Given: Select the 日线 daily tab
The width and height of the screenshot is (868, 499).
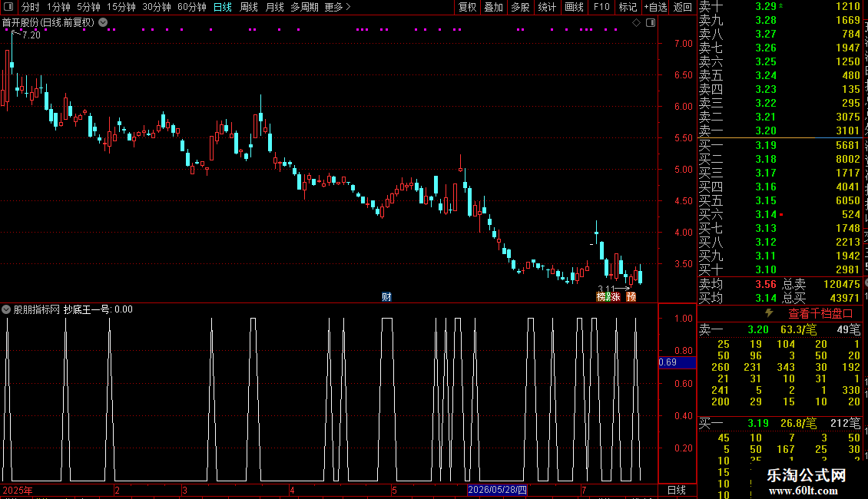Looking at the screenshot, I should (x=223, y=7).
